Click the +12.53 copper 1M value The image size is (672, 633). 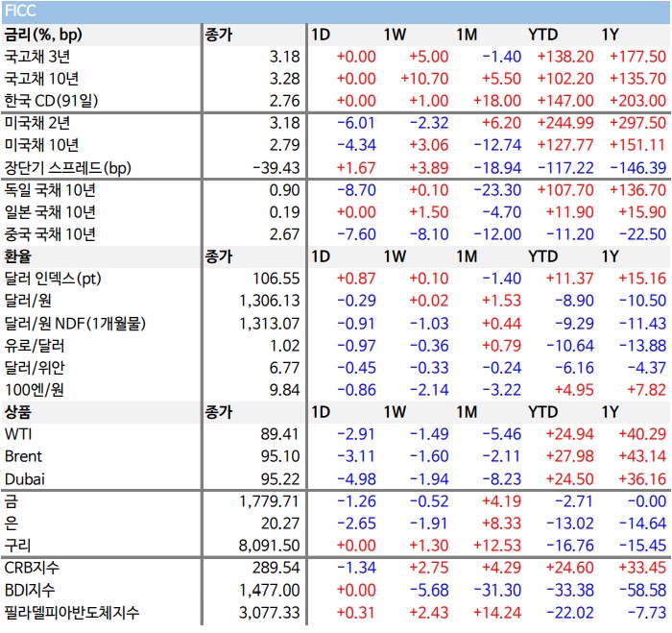pos(497,546)
